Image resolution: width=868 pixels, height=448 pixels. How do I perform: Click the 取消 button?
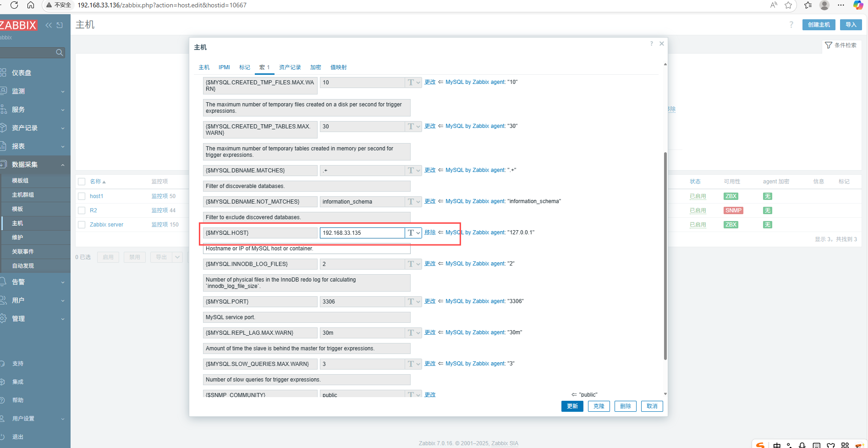[x=652, y=406]
